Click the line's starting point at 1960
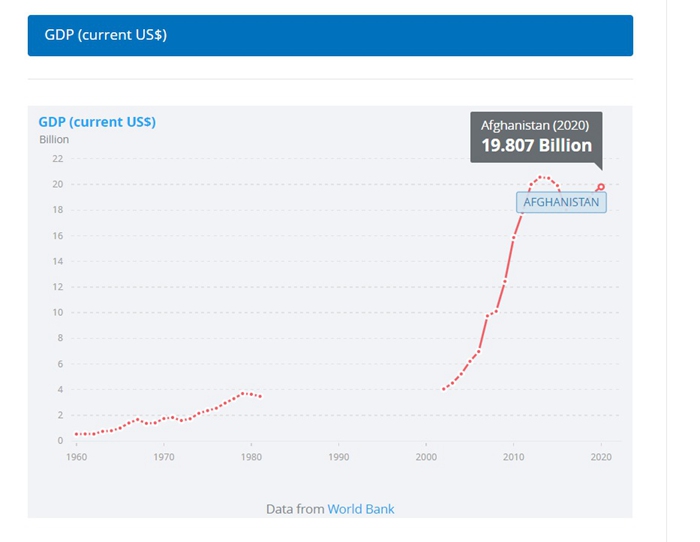 76,434
